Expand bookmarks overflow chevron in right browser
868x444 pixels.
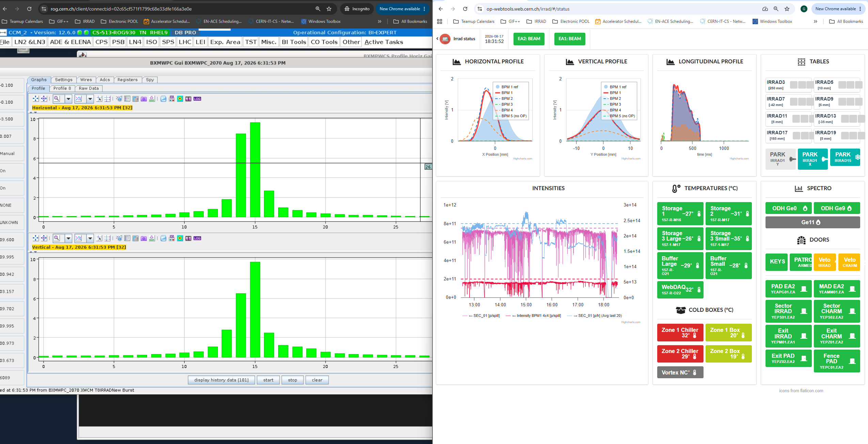pyautogui.click(x=816, y=21)
